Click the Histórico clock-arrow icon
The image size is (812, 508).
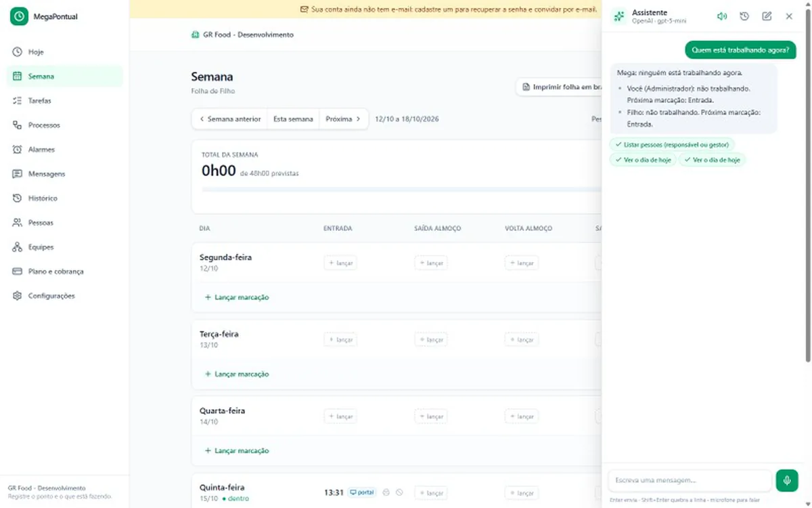click(17, 198)
